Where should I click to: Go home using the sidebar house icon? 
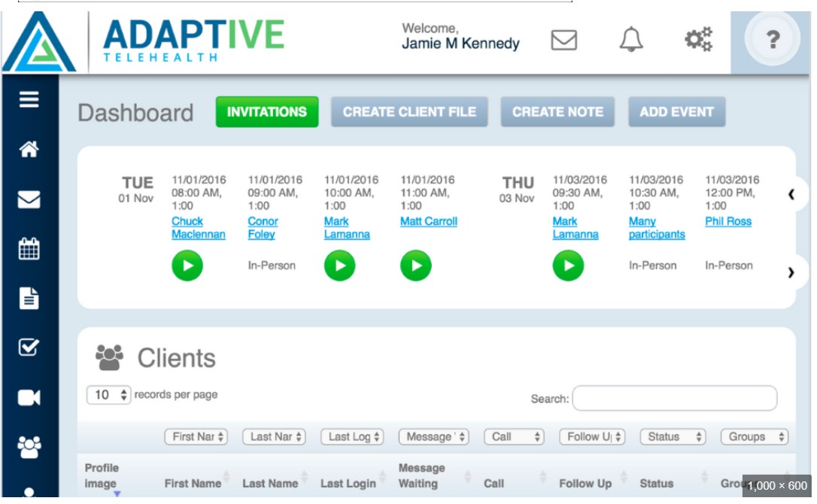click(29, 147)
